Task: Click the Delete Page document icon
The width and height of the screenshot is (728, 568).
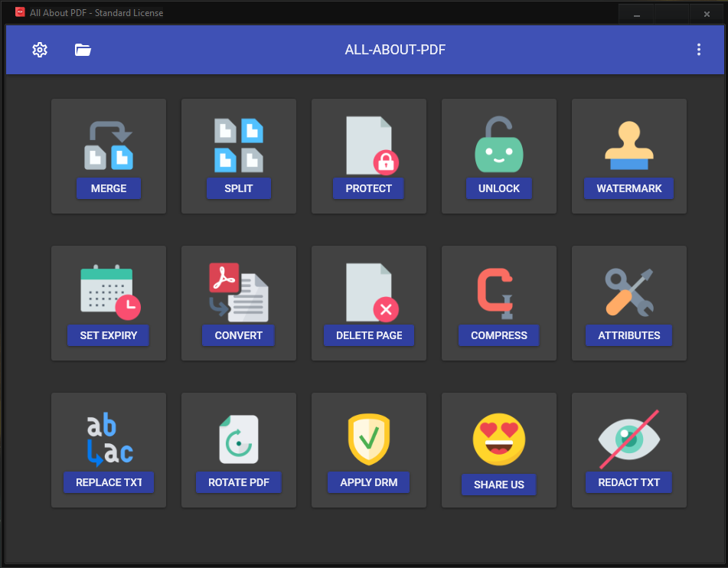Action: click(372, 292)
